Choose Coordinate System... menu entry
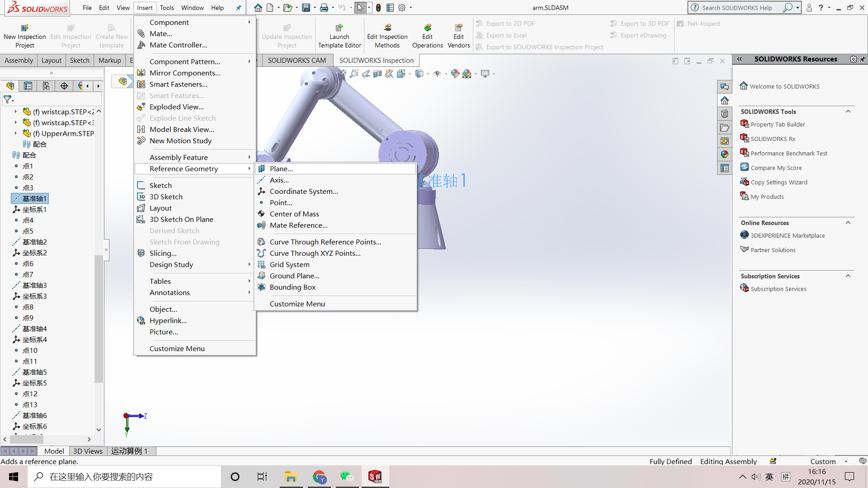 [303, 191]
